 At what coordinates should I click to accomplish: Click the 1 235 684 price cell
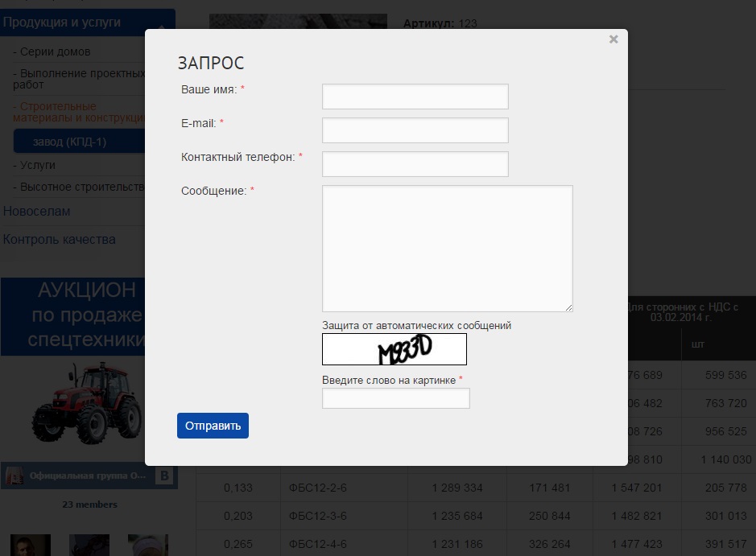(x=457, y=516)
